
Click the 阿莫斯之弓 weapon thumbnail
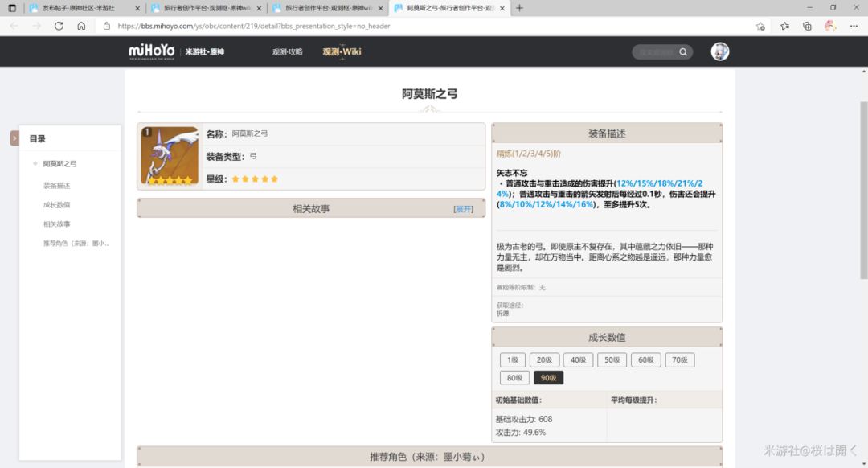coord(170,156)
